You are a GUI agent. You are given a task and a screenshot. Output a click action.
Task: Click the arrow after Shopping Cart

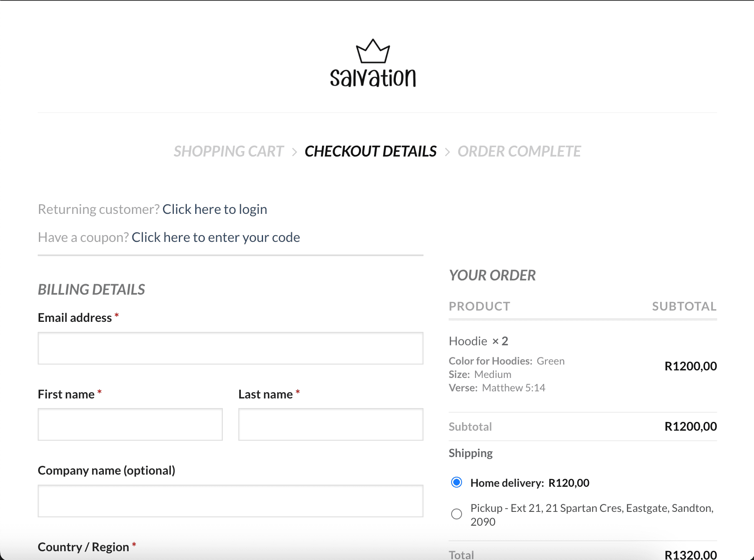coord(294,152)
